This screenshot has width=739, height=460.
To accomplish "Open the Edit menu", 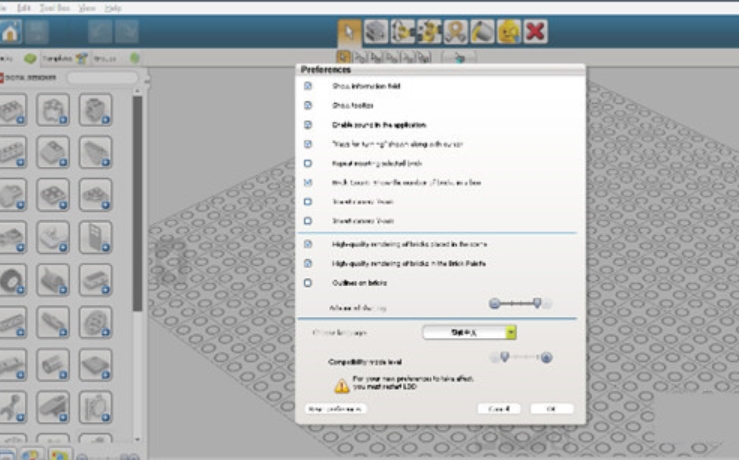I will 24,8.
